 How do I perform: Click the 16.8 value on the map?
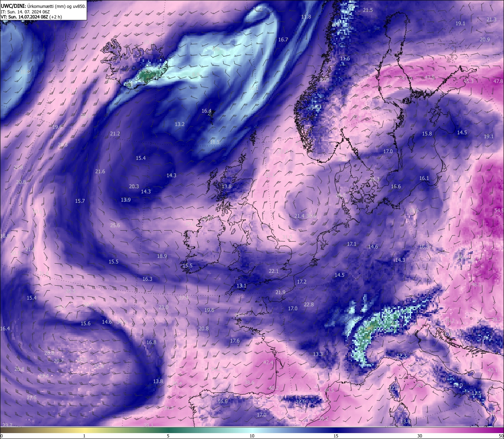coord(151,342)
